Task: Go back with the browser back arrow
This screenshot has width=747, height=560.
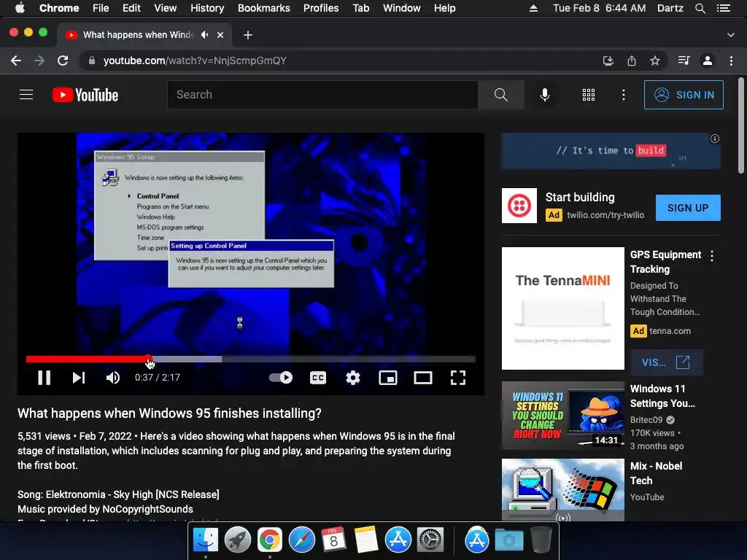Action: tap(16, 61)
